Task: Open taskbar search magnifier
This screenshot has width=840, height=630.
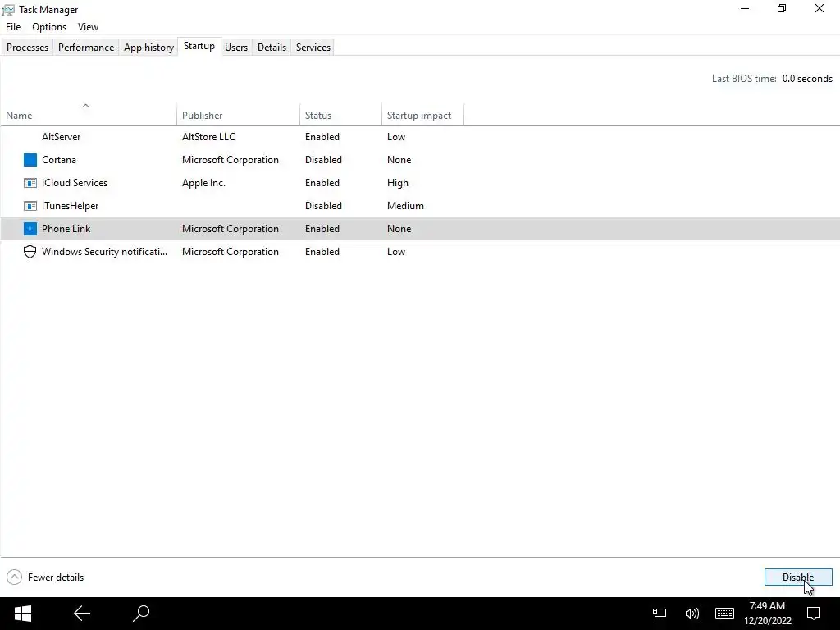Action: pos(141,614)
